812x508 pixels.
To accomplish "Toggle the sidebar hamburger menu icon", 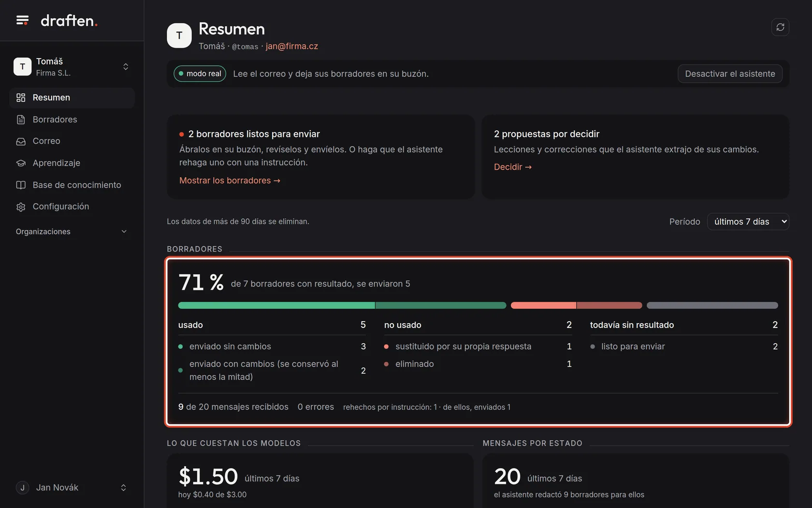I will 22,20.
